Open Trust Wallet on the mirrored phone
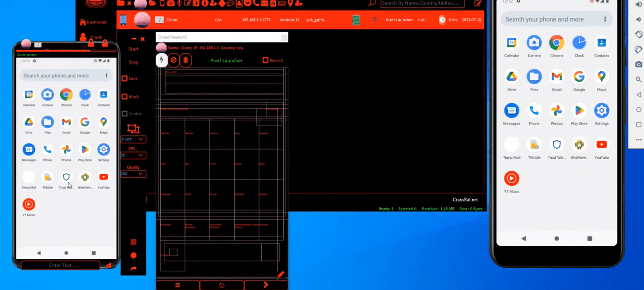This screenshot has height=290, width=644. pos(66,177)
